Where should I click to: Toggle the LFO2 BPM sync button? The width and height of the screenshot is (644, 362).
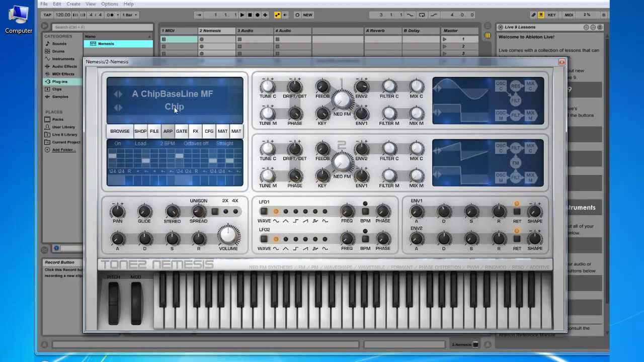365,239
